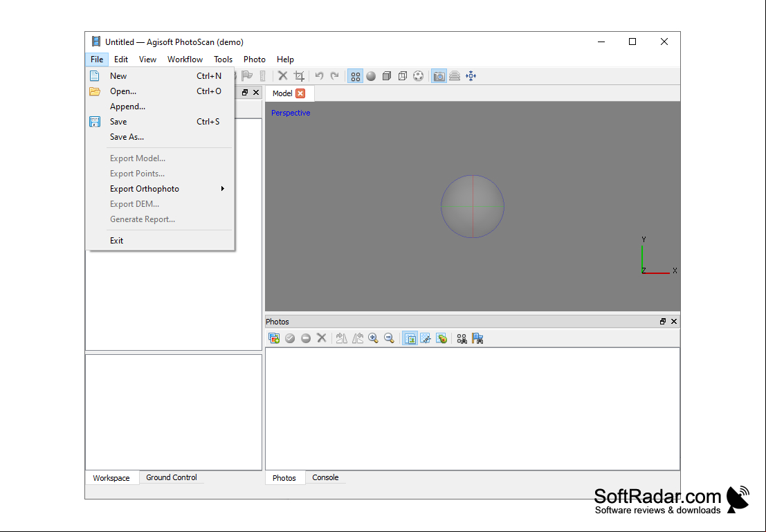Toggle show images thumbnails button
The height and width of the screenshot is (532, 766).
pos(410,338)
